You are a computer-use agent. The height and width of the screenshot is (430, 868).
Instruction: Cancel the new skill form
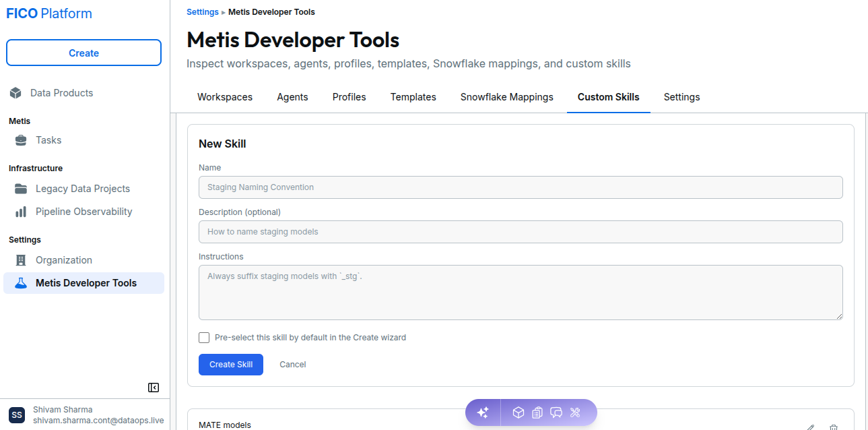click(293, 365)
